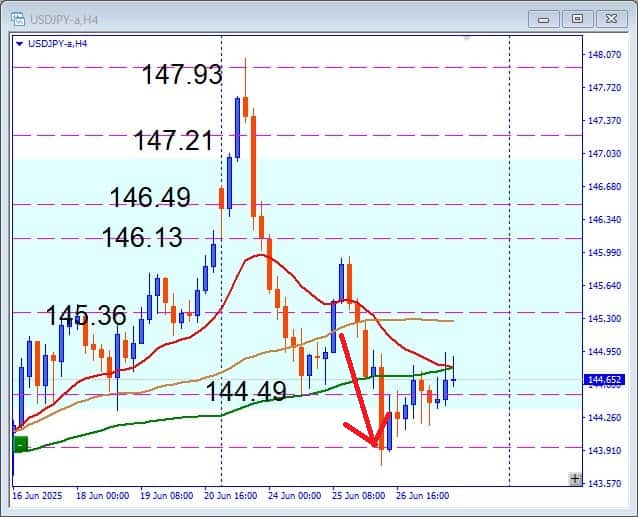Click the 16 Jun 2025 time axis label
The width and height of the screenshot is (638, 517).
pyautogui.click(x=37, y=496)
